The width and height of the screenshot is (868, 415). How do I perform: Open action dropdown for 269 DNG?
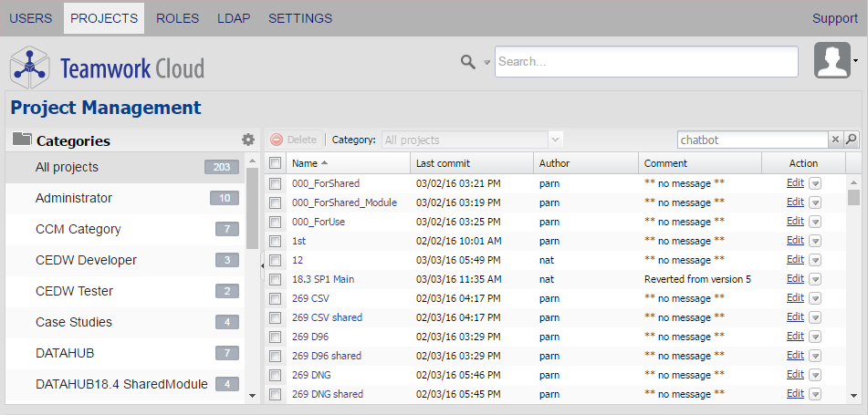pyautogui.click(x=815, y=375)
